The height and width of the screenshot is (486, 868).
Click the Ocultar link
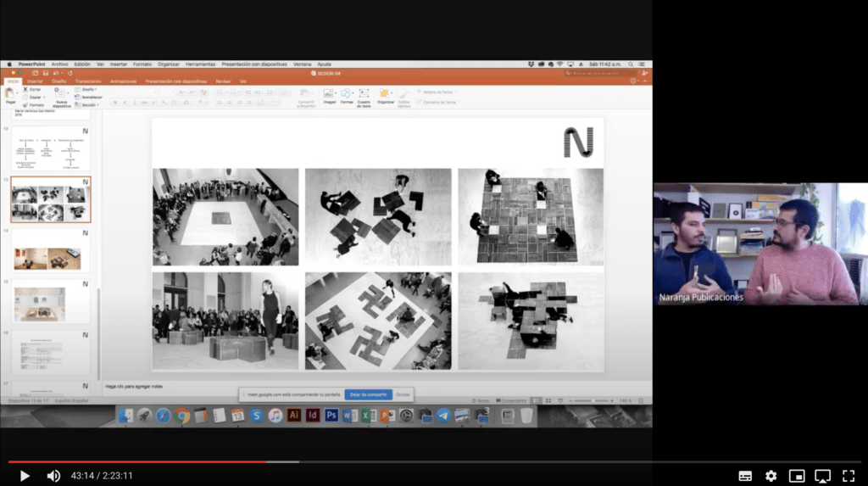403,394
